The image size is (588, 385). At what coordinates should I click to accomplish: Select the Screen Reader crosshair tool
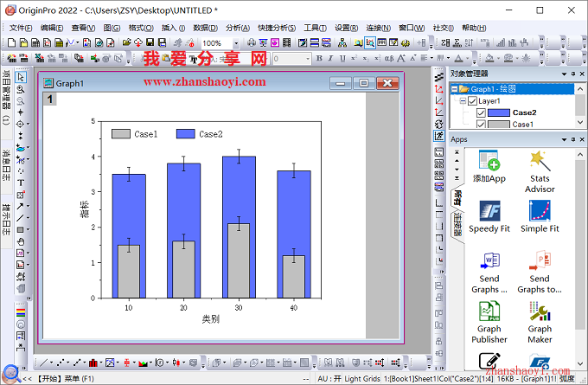point(21,112)
